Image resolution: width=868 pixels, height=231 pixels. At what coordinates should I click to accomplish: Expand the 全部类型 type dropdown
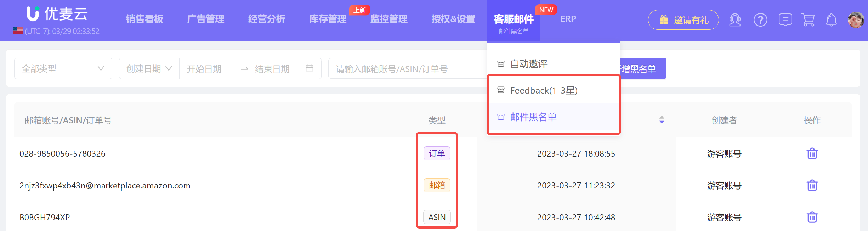coord(63,68)
